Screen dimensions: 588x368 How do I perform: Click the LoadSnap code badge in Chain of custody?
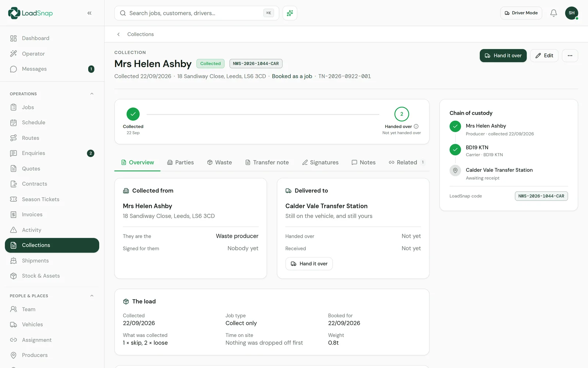[541, 196]
